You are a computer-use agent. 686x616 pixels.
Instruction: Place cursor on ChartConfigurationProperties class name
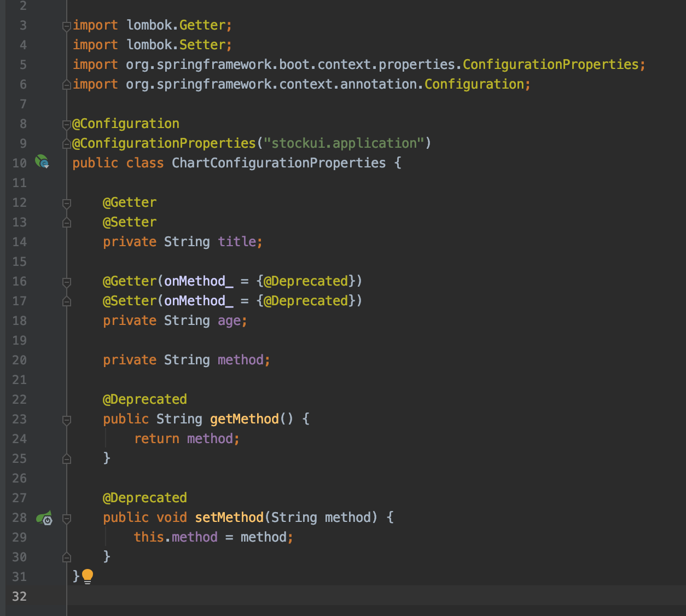279,162
